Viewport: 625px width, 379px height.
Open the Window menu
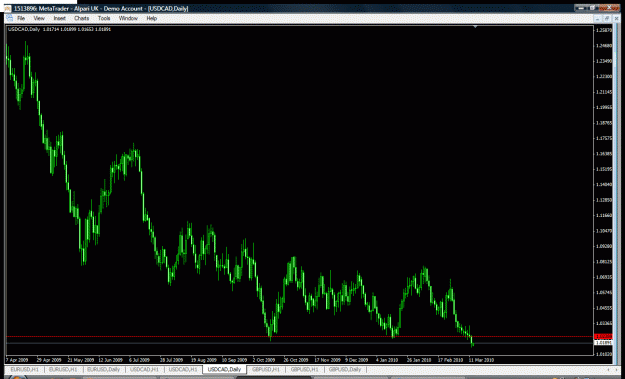(x=128, y=18)
